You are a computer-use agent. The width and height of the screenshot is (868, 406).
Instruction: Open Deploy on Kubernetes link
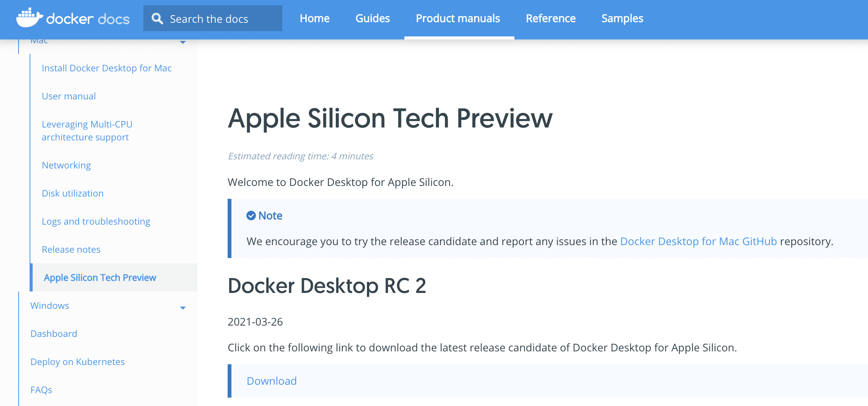[77, 362]
